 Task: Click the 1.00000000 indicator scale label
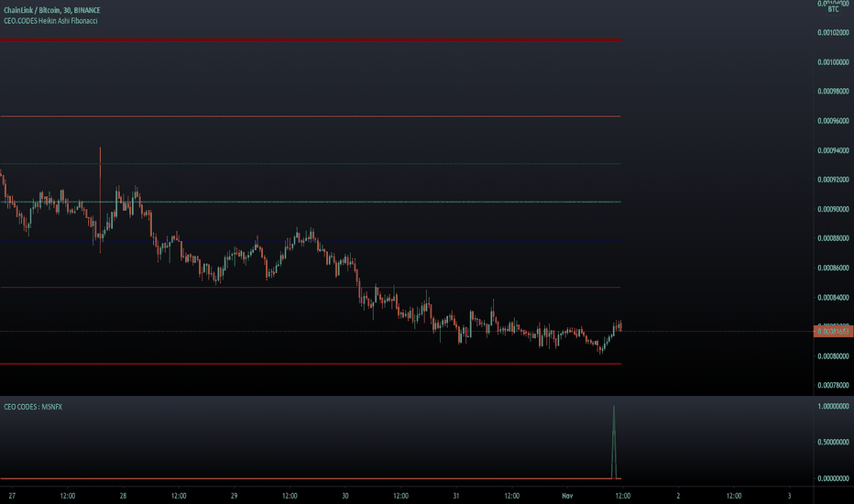[x=833, y=407]
